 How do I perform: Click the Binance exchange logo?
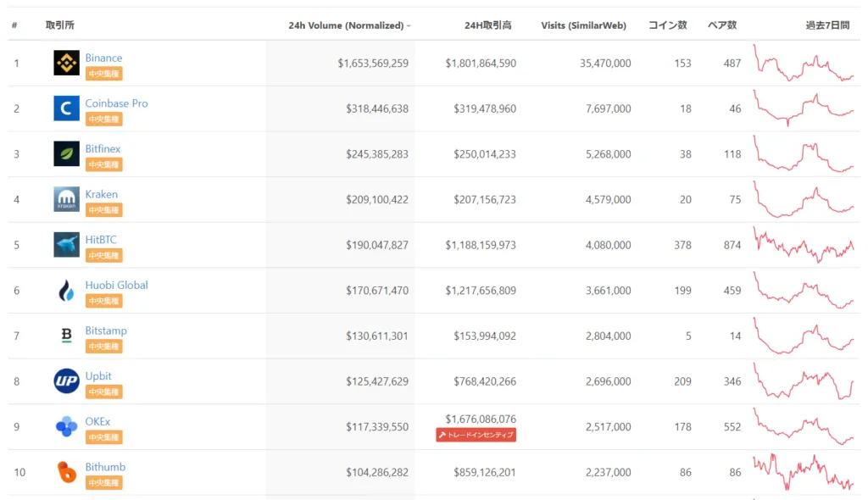(x=66, y=63)
